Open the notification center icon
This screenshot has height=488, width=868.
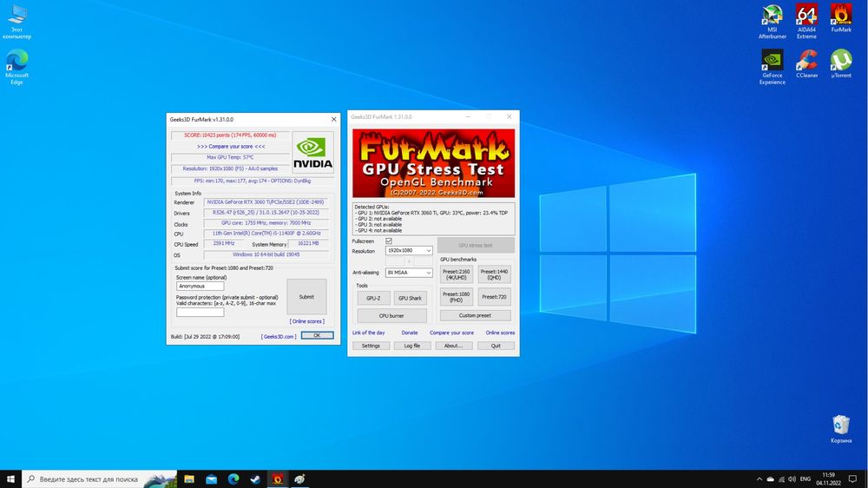tap(853, 479)
